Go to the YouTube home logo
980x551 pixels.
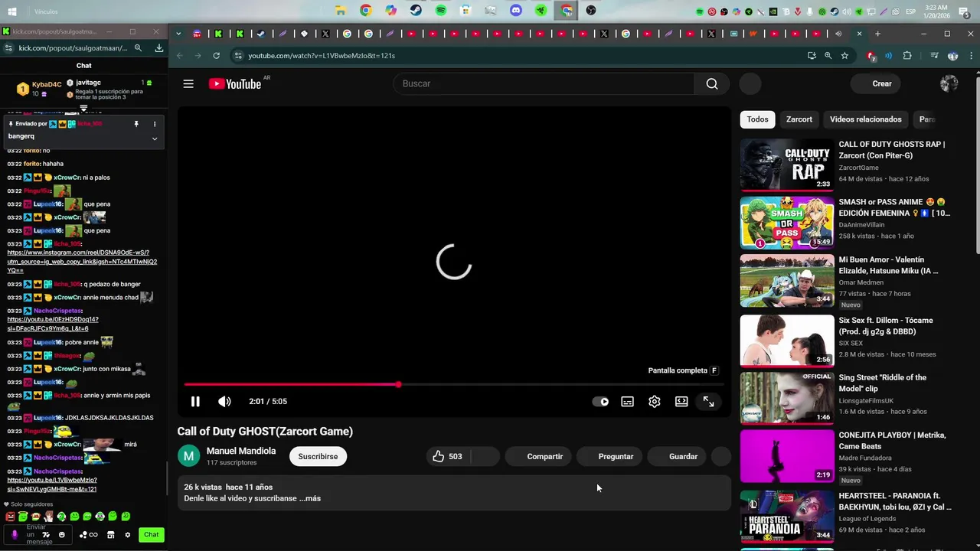click(235, 83)
